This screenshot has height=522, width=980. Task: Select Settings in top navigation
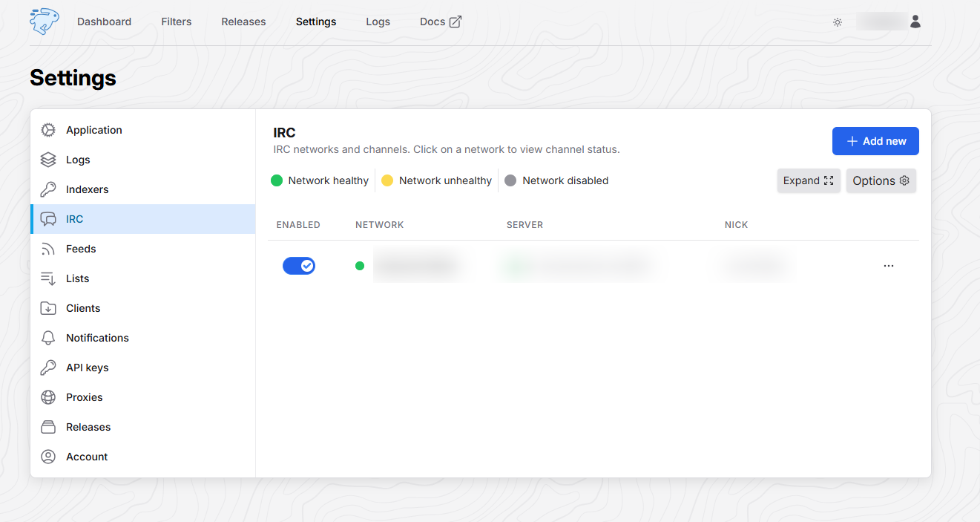(316, 22)
